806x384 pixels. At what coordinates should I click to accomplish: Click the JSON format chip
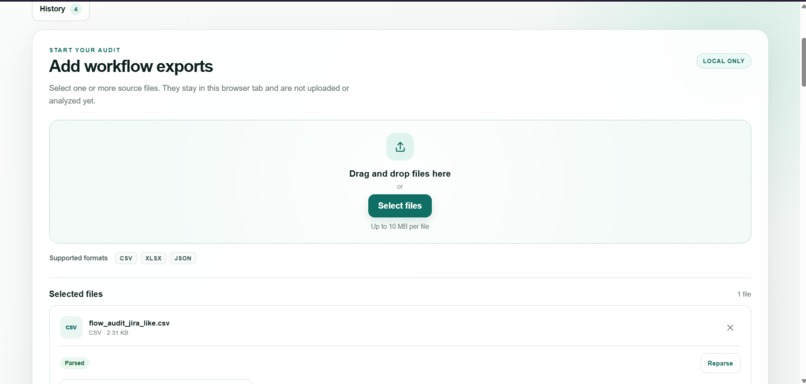pyautogui.click(x=182, y=258)
